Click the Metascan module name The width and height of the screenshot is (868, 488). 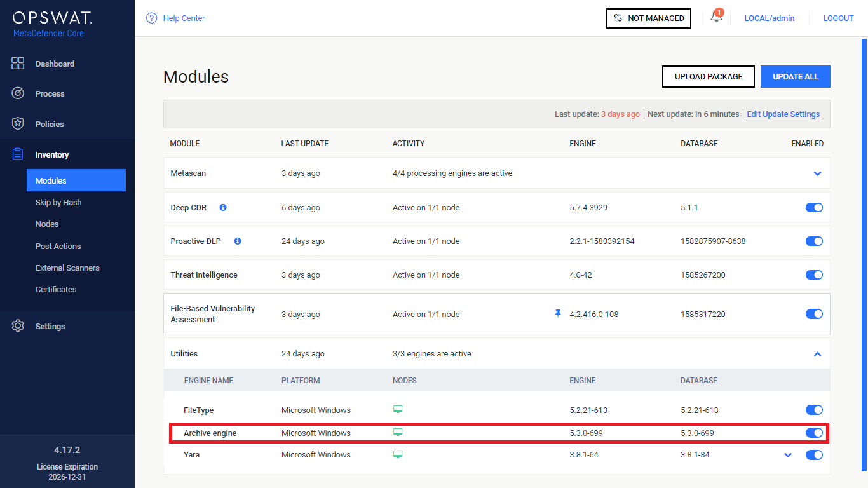188,173
